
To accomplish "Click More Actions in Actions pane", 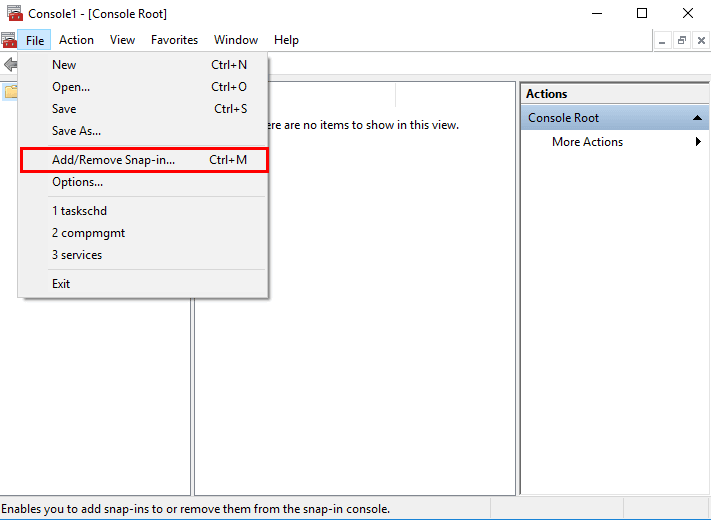I will click(x=587, y=142).
